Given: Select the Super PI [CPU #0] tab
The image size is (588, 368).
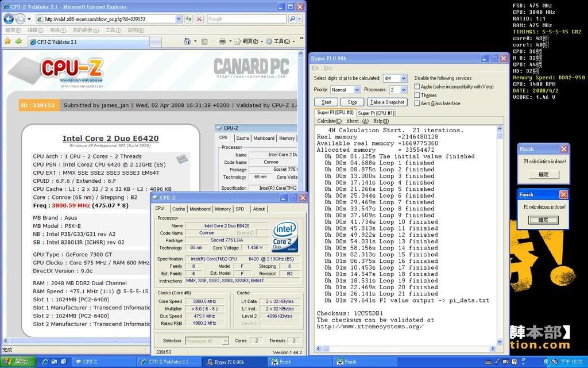Looking at the screenshot, I should point(335,113).
